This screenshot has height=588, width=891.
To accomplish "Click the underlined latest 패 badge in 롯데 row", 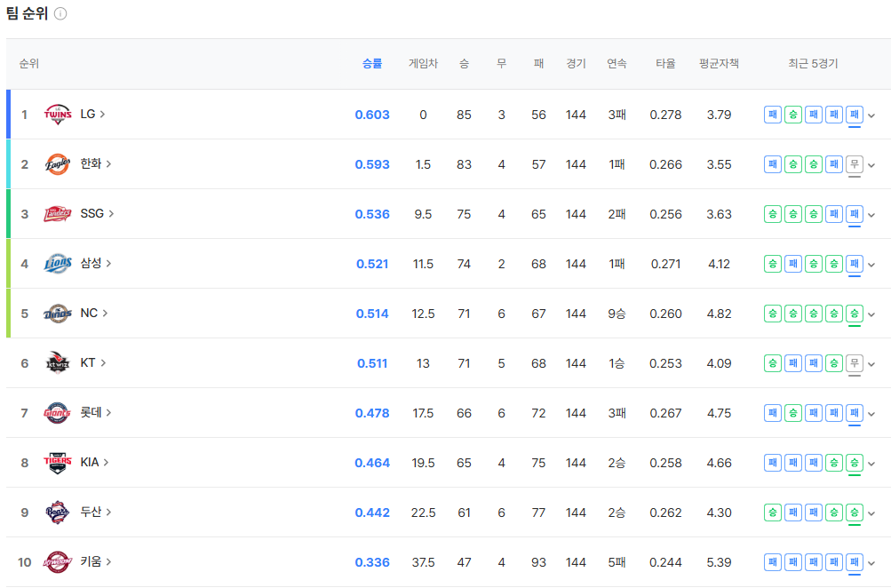I will 854,412.
